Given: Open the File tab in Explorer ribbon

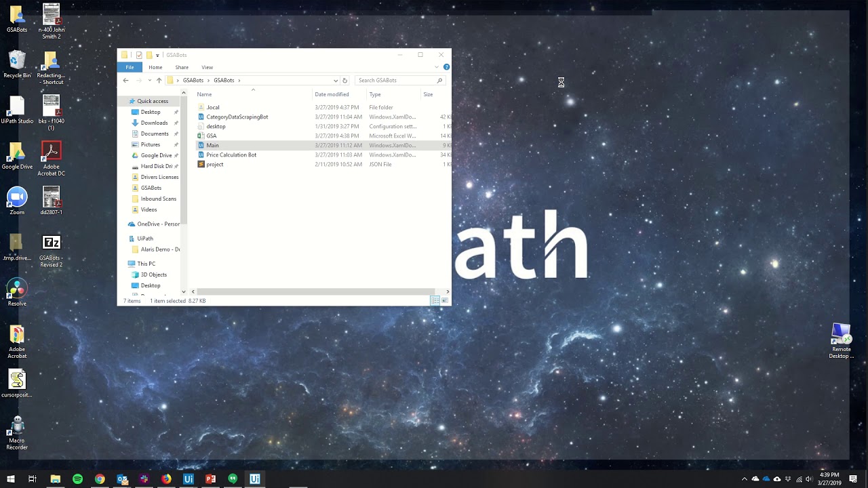Looking at the screenshot, I should pos(129,67).
